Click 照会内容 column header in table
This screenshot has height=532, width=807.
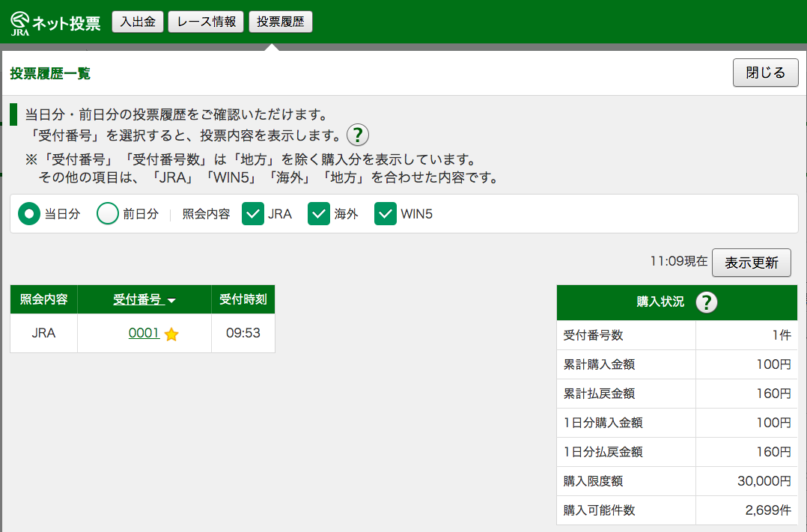43,299
